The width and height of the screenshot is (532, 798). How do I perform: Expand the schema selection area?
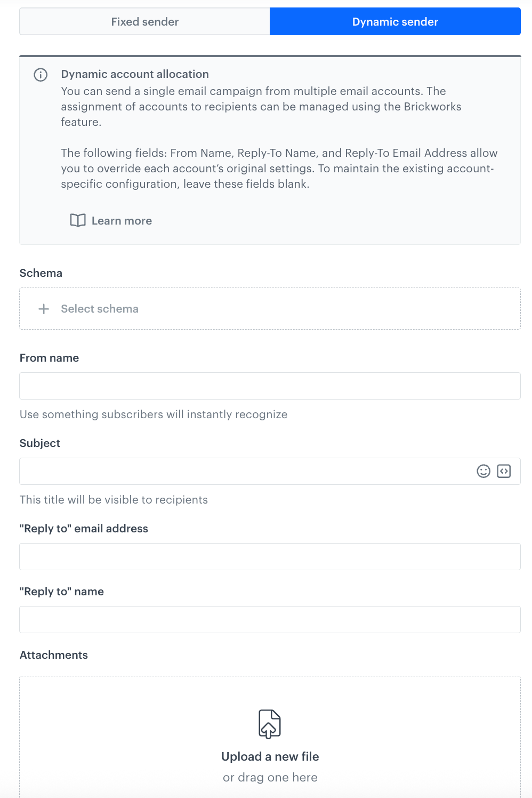270,308
